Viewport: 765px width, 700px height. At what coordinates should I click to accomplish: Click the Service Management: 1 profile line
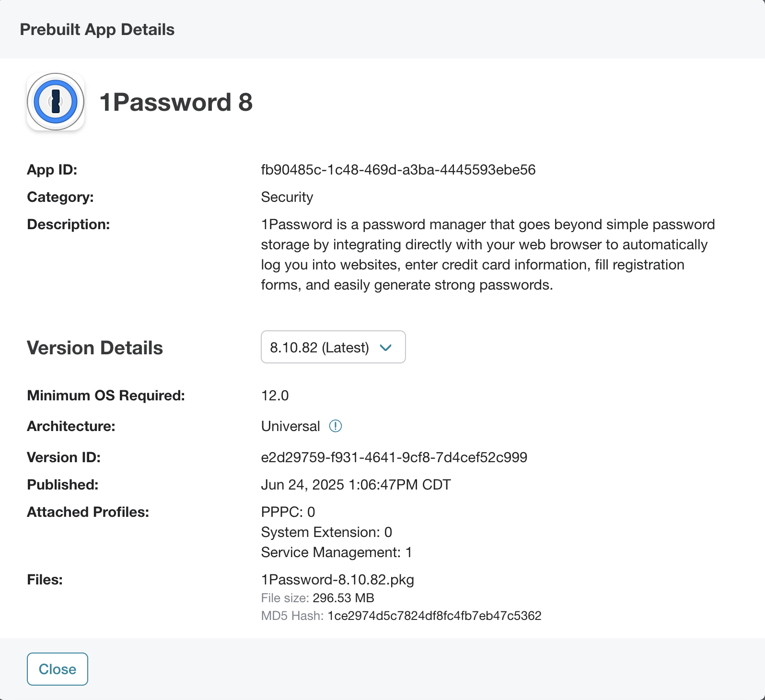point(336,552)
